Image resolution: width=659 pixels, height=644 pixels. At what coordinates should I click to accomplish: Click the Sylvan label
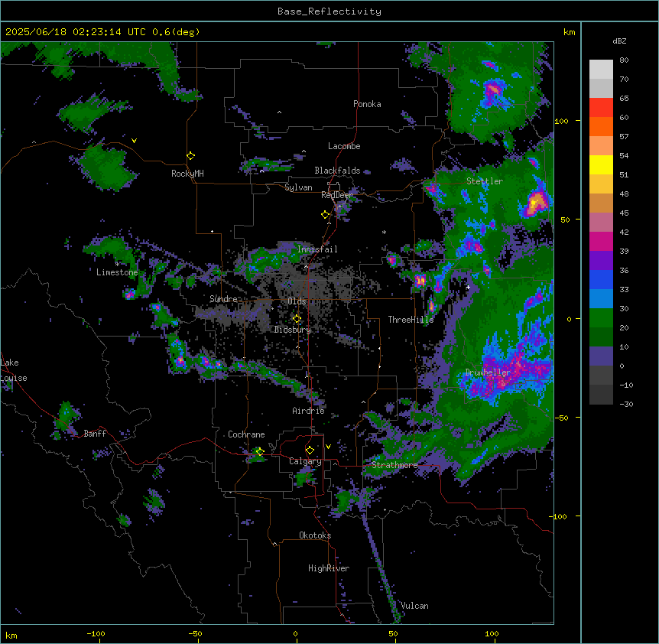click(298, 187)
